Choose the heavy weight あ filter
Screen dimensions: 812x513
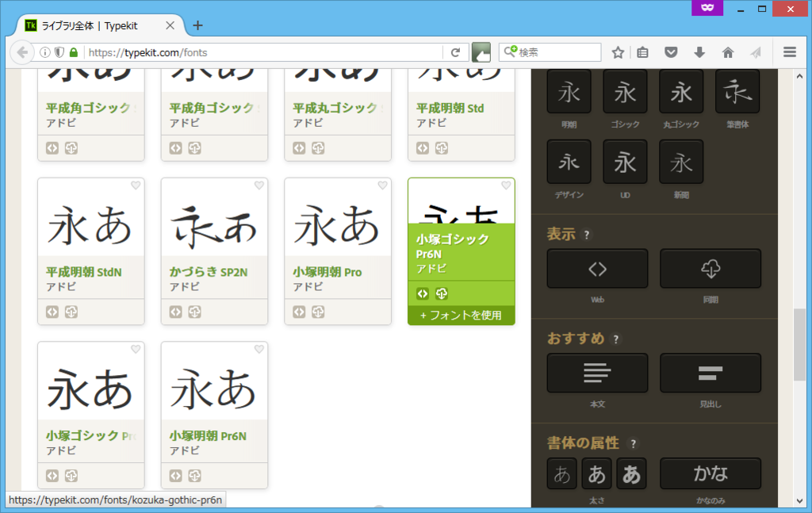631,473
